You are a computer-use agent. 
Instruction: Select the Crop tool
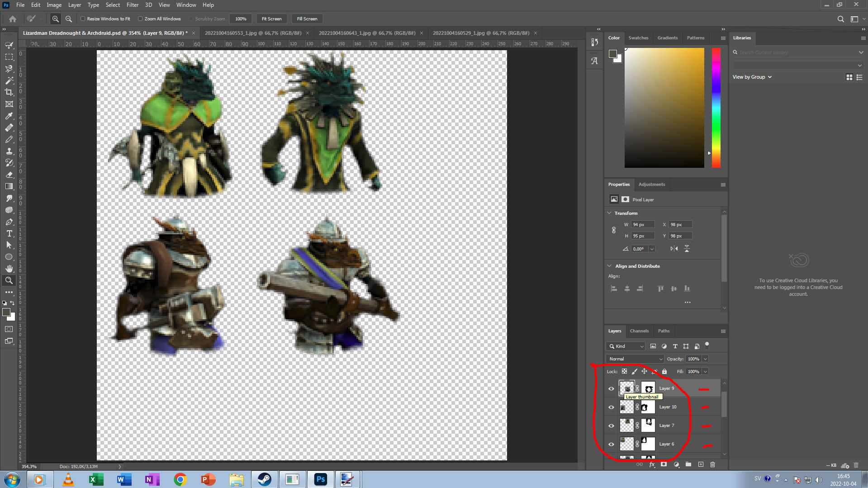pyautogui.click(x=9, y=92)
